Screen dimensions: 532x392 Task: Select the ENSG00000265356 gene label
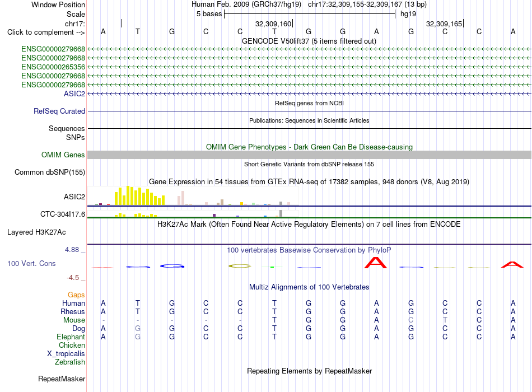click(53, 67)
